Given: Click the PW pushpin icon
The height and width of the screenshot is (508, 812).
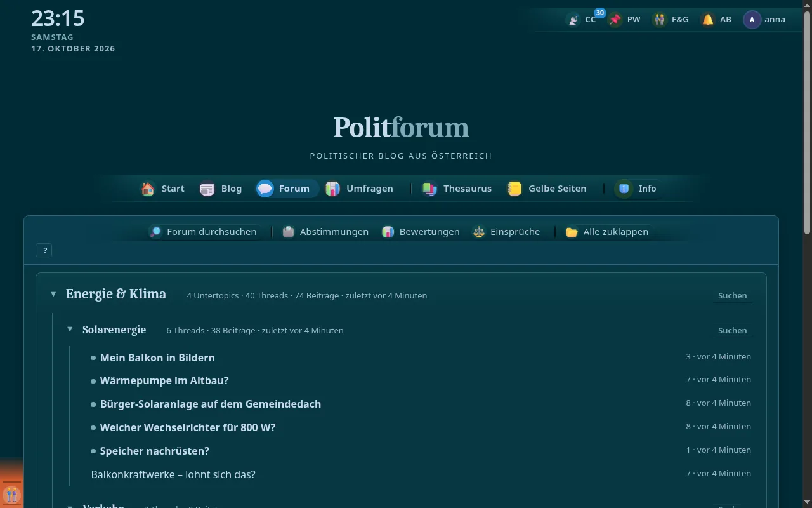Looking at the screenshot, I should tap(615, 20).
